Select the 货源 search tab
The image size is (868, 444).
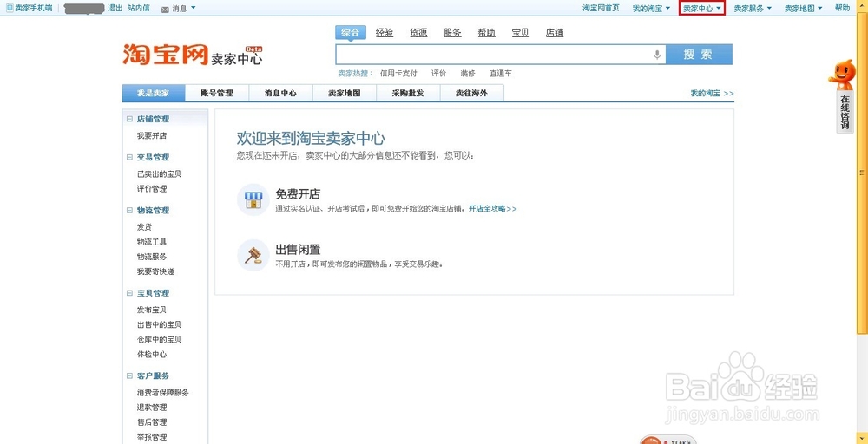click(x=418, y=33)
